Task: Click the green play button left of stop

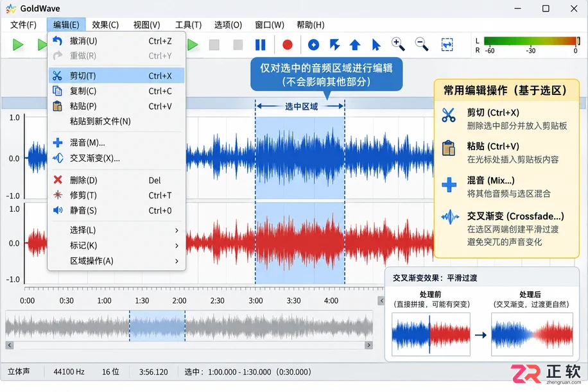Action: tap(193, 45)
